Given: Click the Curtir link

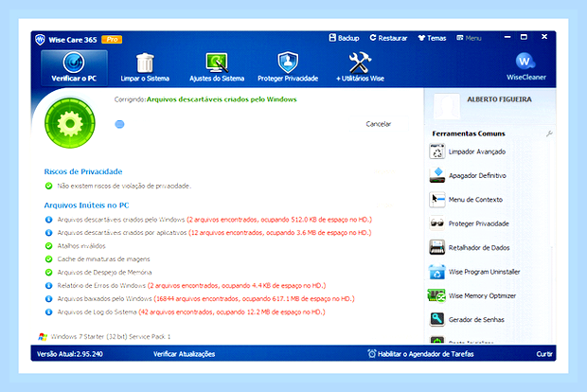Looking at the screenshot, I should [x=544, y=354].
